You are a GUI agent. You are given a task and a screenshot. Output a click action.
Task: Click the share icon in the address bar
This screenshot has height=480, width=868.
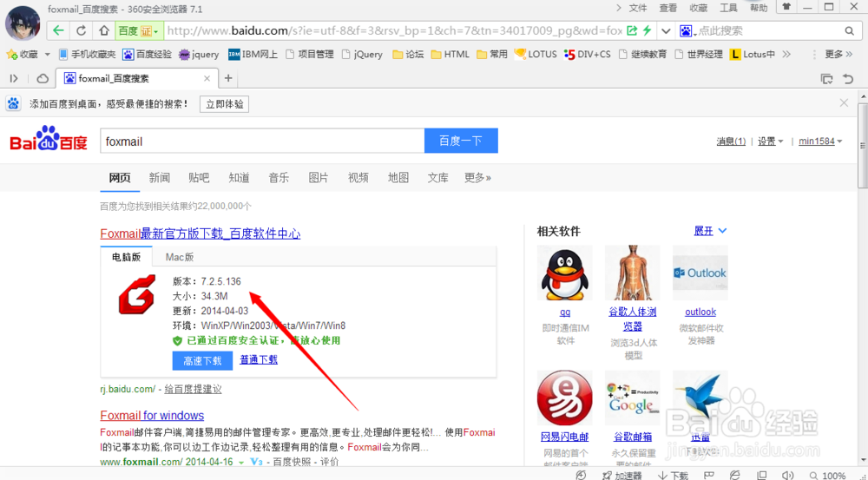632,30
